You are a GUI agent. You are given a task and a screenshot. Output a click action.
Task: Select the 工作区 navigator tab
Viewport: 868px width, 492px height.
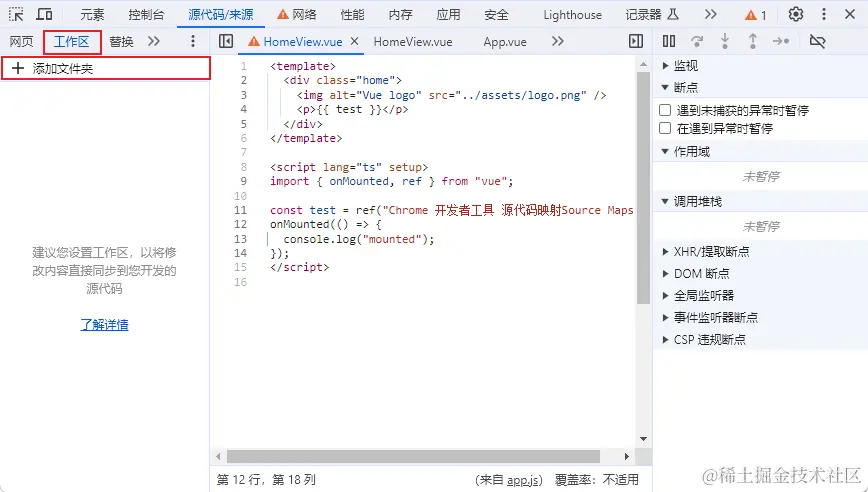pos(72,42)
